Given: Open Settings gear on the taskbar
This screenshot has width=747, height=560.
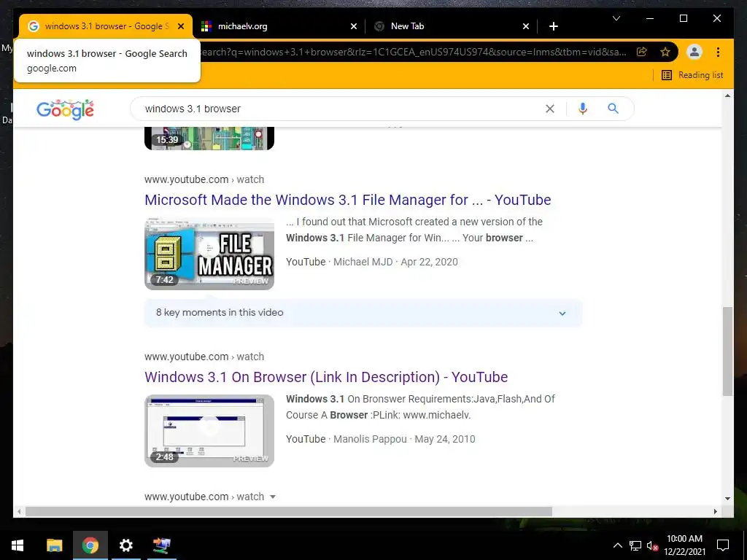Looking at the screenshot, I should coord(125,545).
